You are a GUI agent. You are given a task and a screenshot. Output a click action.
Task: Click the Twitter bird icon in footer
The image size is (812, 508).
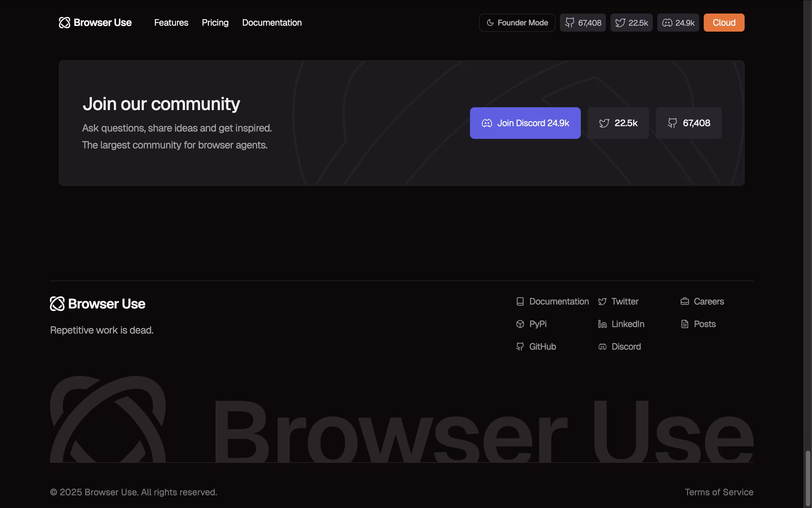pyautogui.click(x=602, y=302)
